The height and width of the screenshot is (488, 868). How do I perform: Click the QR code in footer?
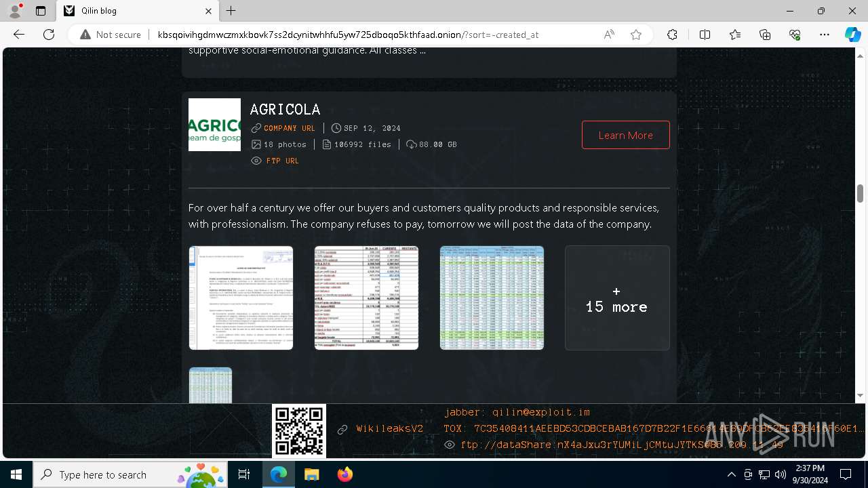[x=299, y=431]
